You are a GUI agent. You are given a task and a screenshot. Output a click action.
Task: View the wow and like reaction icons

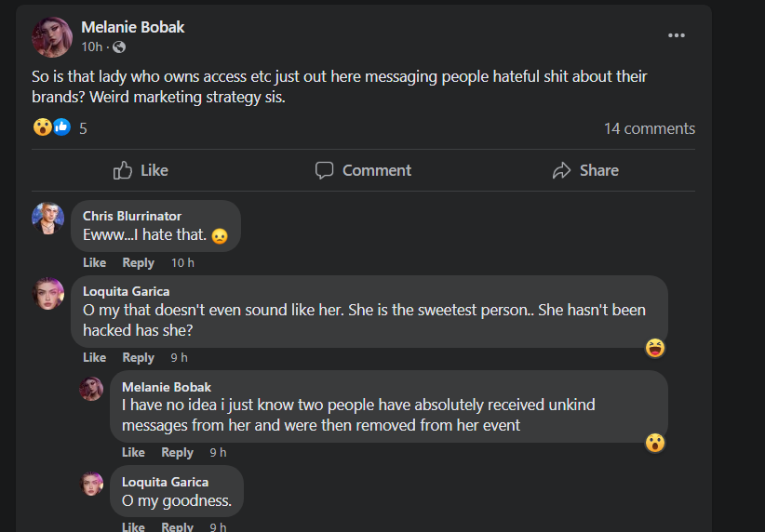pyautogui.click(x=52, y=127)
